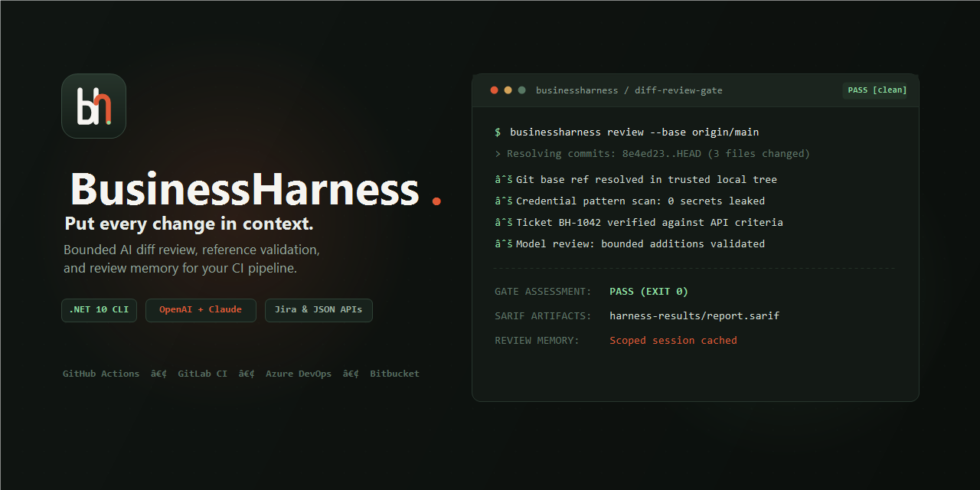Click the green-gray terminal window dot
The width and height of the screenshot is (980, 490).
tap(521, 90)
